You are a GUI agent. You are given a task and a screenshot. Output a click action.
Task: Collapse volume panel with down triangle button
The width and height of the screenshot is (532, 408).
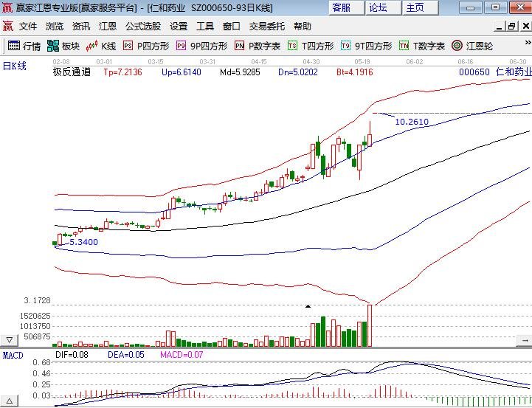[10, 340]
